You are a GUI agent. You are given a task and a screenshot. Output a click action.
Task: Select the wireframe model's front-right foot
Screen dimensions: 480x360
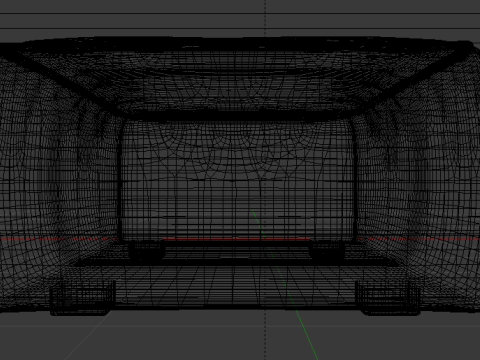tap(388, 298)
